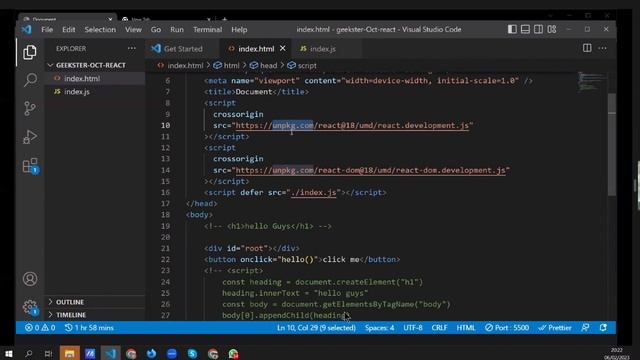Open the Explorer view in activity bar
Image resolution: width=640 pixels, height=360 pixels.
tap(30, 52)
